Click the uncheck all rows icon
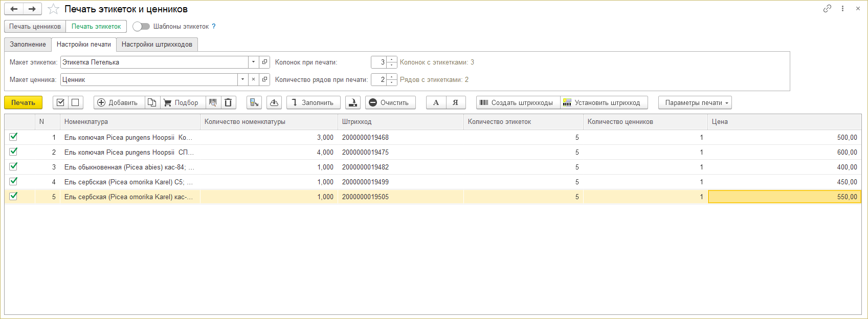 tap(75, 102)
